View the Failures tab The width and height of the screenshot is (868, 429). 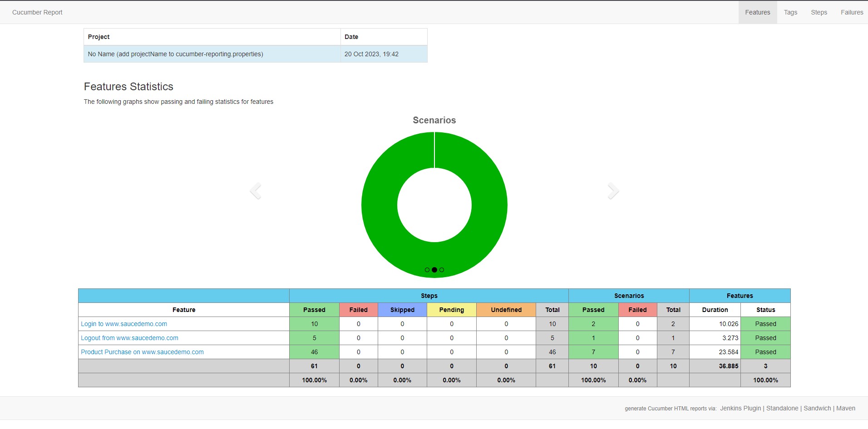coord(852,12)
